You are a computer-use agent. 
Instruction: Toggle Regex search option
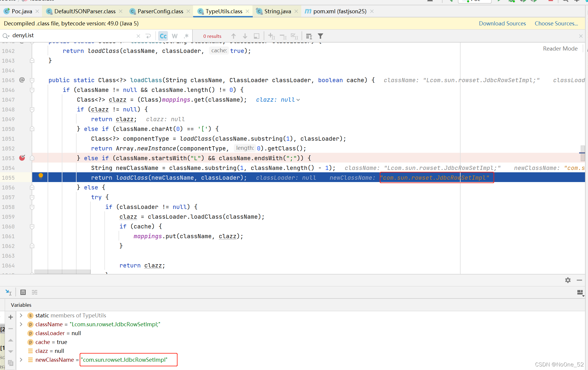click(186, 36)
